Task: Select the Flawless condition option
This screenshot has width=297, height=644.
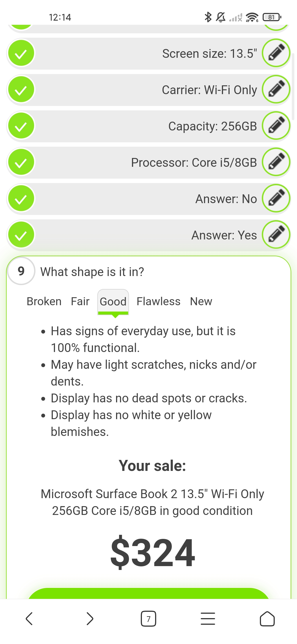Action: coord(158,301)
